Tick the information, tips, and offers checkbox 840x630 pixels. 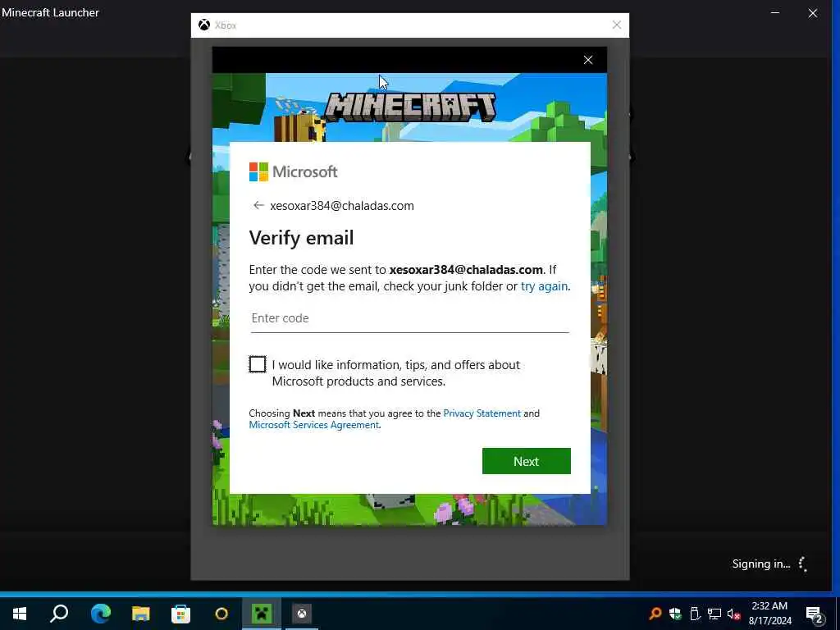pos(258,364)
